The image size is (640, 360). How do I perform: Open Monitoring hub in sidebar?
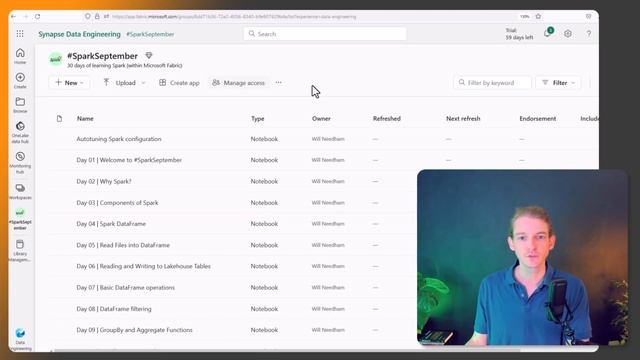20,163
